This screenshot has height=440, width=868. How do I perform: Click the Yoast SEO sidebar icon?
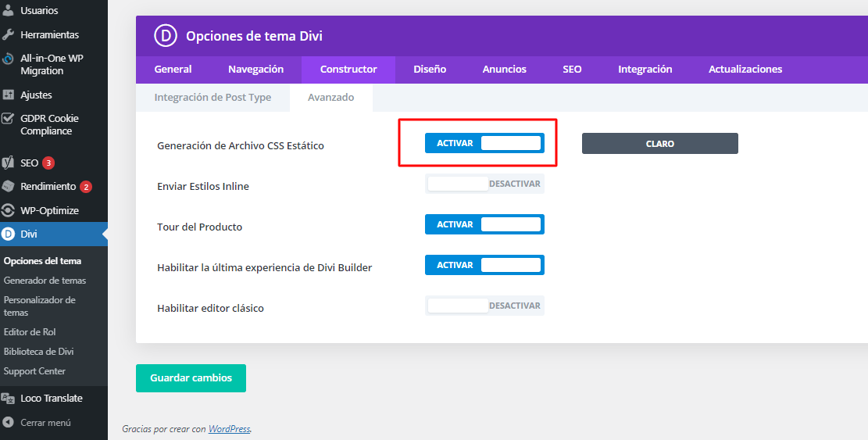click(8, 163)
